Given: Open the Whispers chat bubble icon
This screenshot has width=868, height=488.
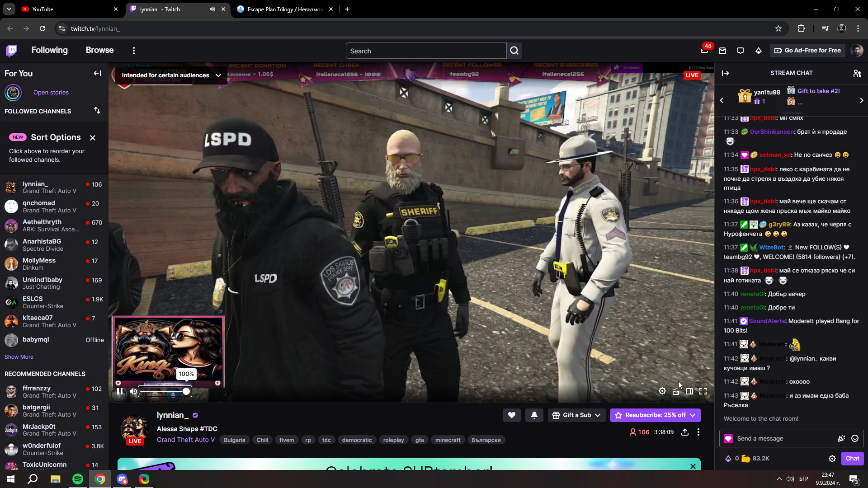Looking at the screenshot, I should [x=741, y=51].
